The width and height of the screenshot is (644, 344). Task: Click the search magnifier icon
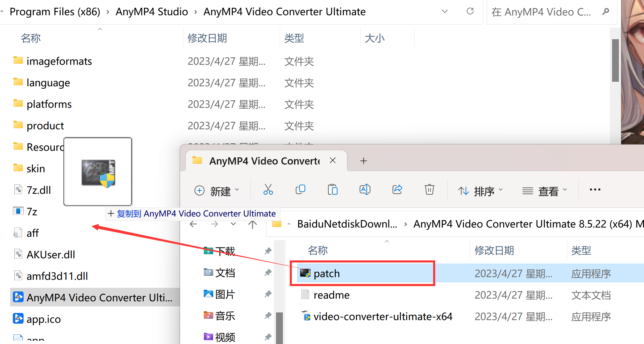(x=605, y=12)
